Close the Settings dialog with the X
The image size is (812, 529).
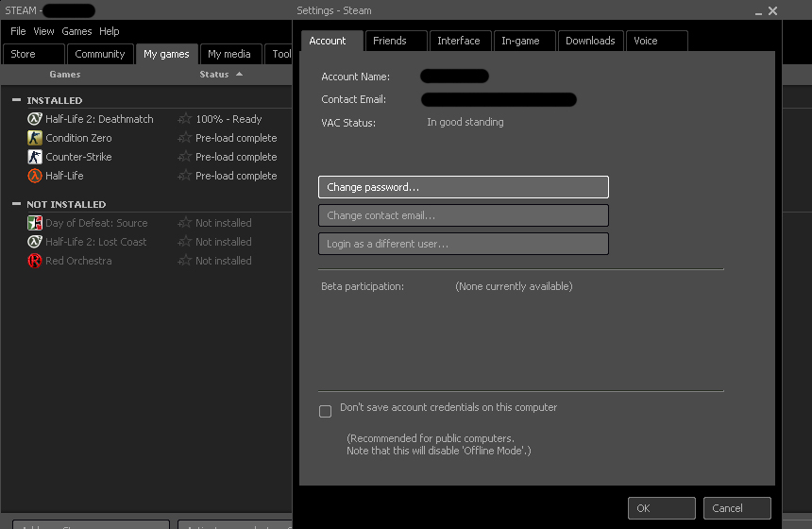coord(772,11)
